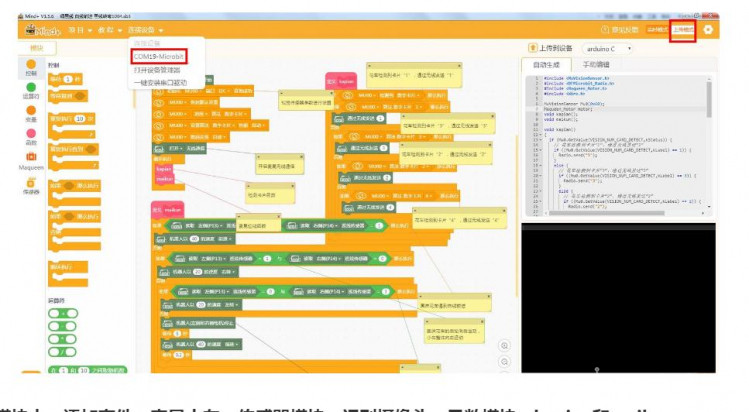Collapse the 连接设备 dropdown menu
The image size is (749, 412).
pyautogui.click(x=145, y=30)
